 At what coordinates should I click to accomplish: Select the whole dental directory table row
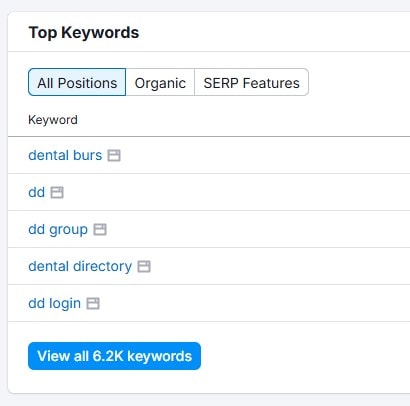[209, 266]
